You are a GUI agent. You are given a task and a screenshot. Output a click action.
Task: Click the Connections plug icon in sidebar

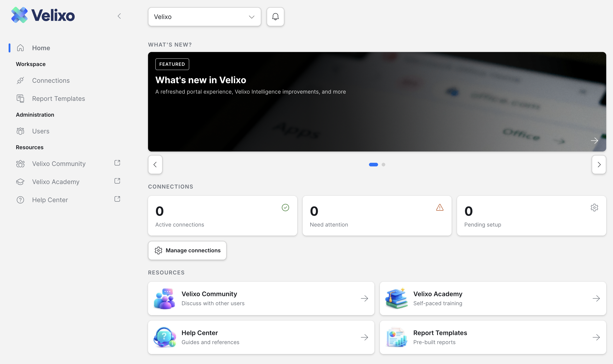point(20,80)
